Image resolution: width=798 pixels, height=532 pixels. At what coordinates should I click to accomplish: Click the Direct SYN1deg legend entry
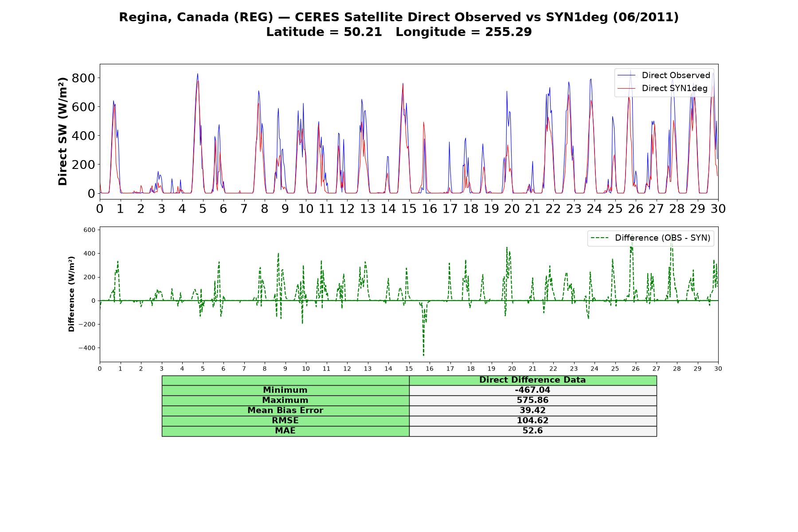662,88
